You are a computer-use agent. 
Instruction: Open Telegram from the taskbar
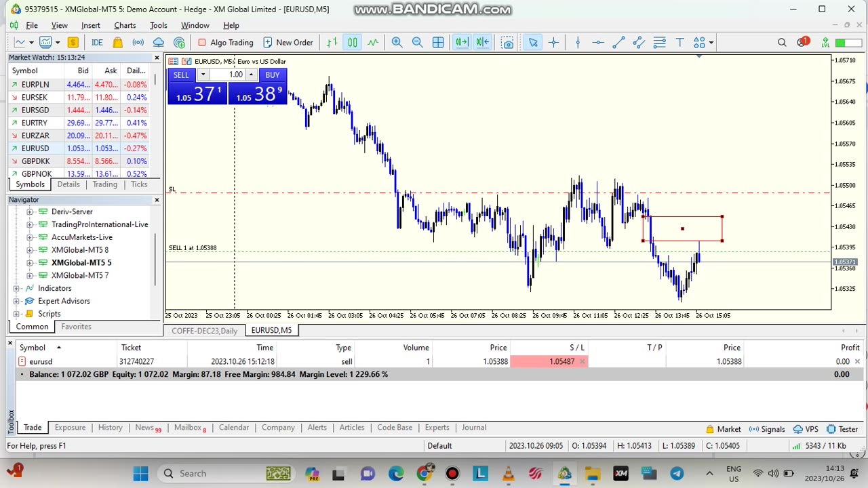677,473
